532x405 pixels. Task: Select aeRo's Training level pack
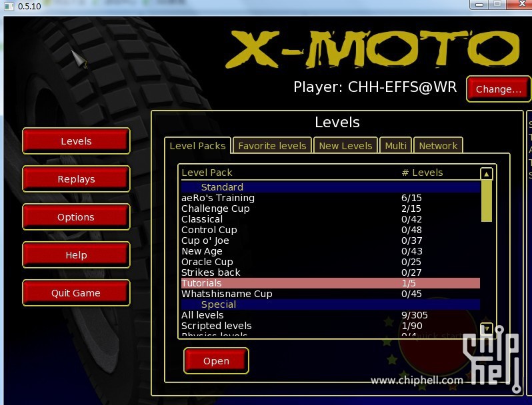331,198
